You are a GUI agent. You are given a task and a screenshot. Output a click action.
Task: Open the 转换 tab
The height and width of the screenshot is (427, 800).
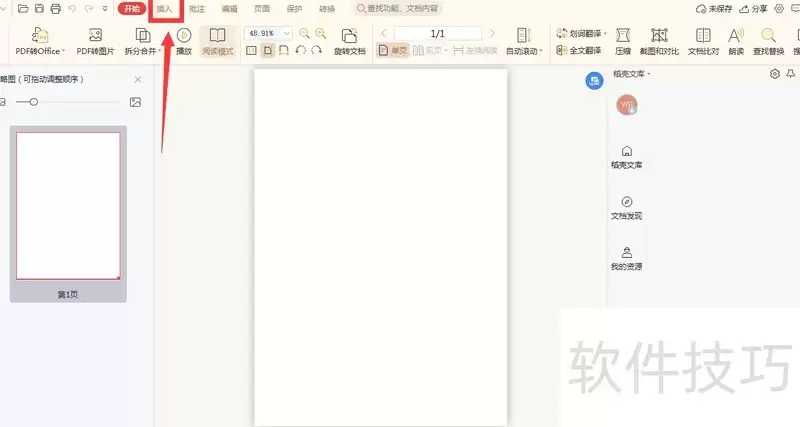coord(327,9)
